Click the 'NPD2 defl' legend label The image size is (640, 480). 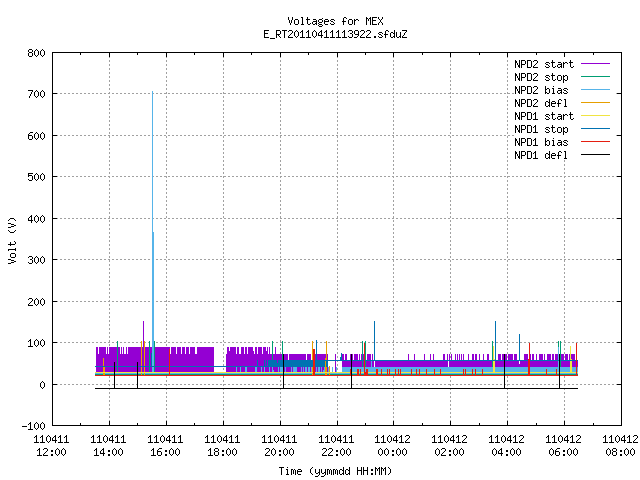[541, 103]
